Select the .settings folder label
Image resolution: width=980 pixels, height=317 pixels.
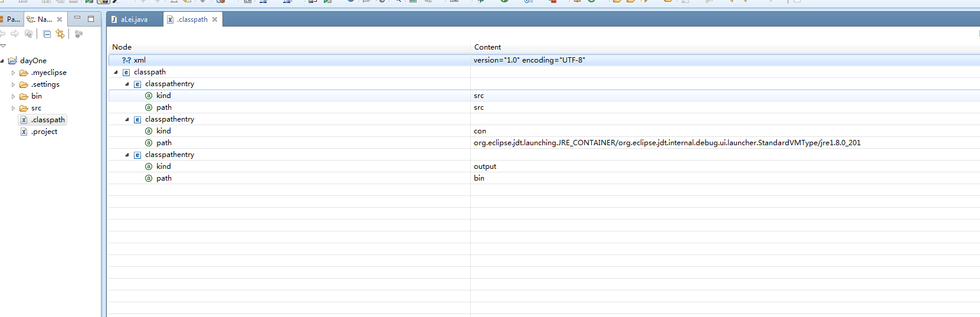45,84
